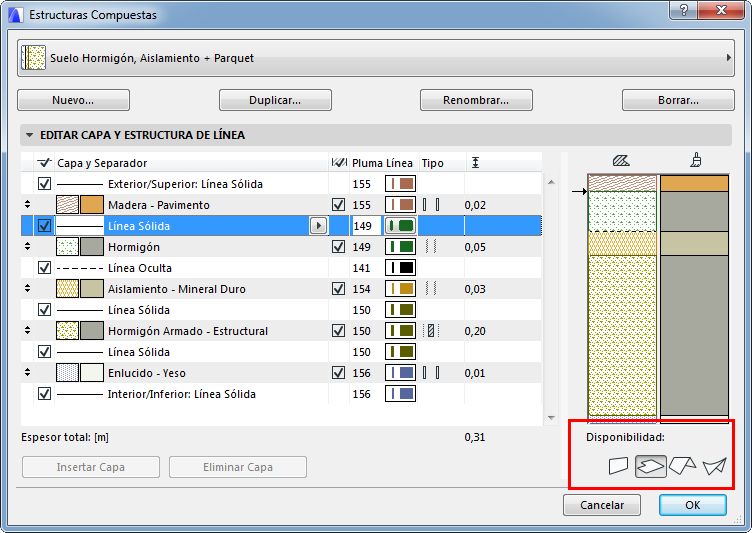Click thickness value 0,20 of Hormigón Armado

(x=475, y=331)
